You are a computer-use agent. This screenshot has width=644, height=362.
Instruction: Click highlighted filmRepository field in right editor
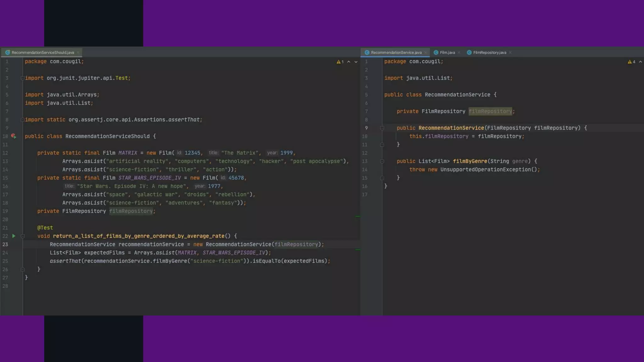(490, 111)
